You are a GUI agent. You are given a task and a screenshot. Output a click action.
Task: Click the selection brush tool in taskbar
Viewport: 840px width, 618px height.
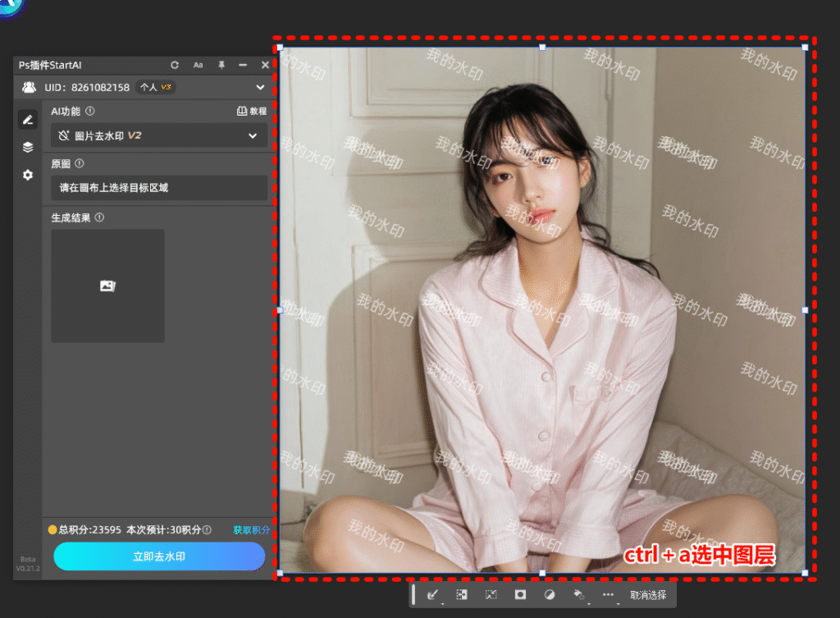click(x=432, y=595)
